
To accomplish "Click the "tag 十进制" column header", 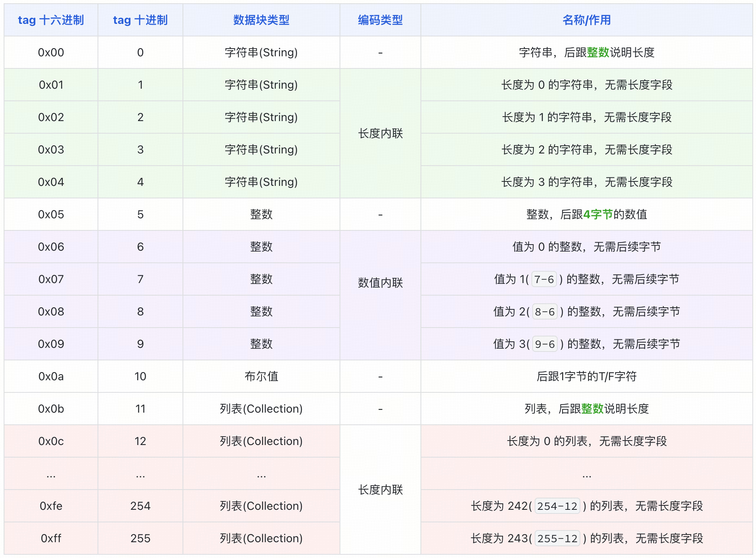I will pos(140,20).
